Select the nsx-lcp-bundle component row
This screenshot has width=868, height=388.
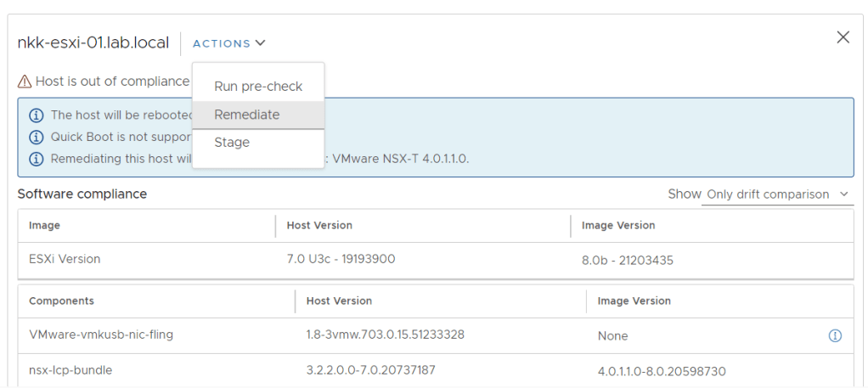tap(70, 370)
